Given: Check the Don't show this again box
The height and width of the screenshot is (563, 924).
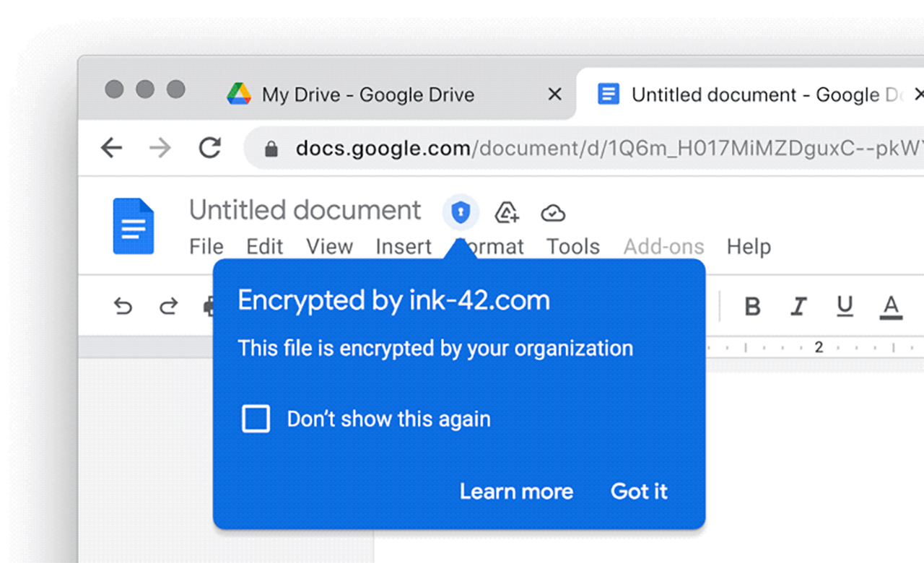Looking at the screenshot, I should [256, 419].
